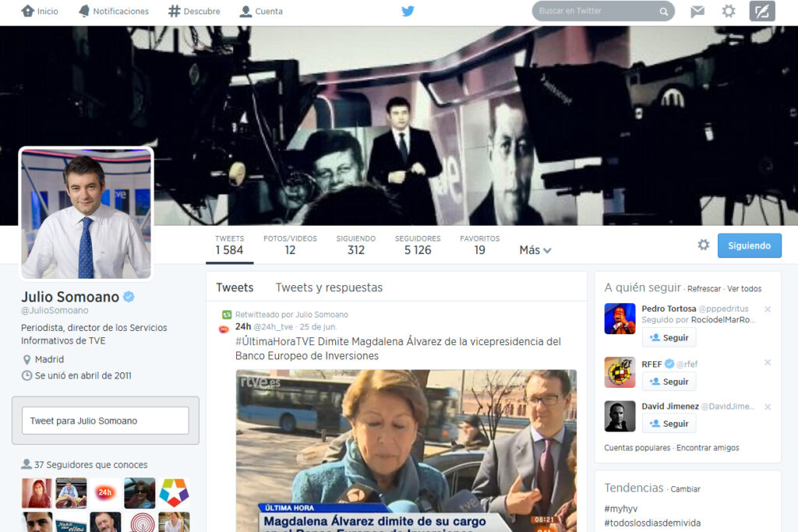
Task: Click the Tweet para Julio Somoano box
Action: click(x=105, y=421)
